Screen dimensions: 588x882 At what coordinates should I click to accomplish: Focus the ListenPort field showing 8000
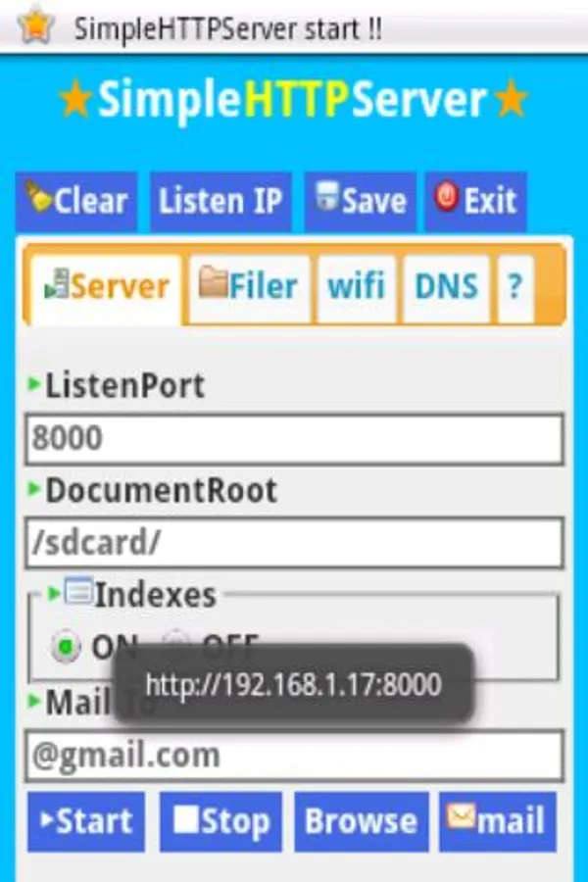point(294,439)
